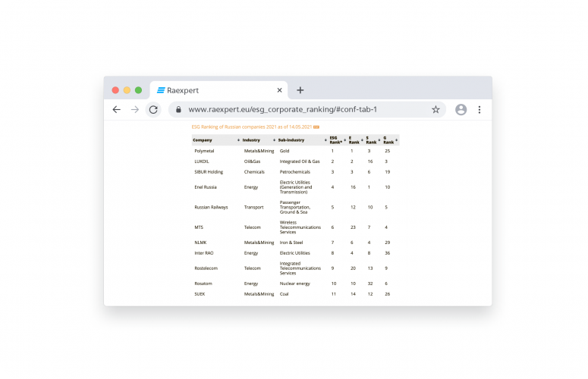Bookmark this page with the star icon
This screenshot has height=379, width=588.
435,110
